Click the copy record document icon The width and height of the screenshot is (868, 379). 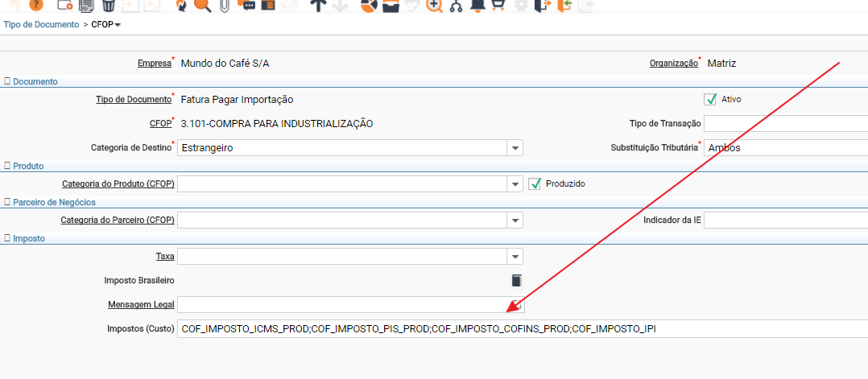click(86, 5)
